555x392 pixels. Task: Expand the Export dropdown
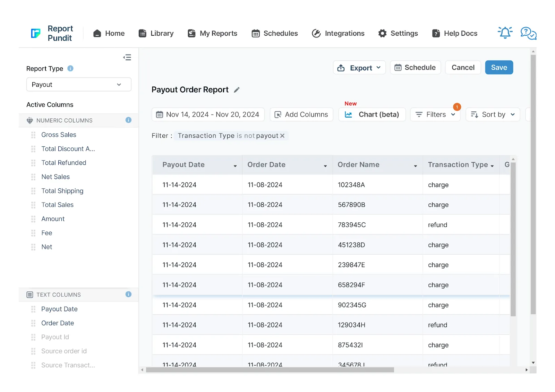(x=359, y=68)
